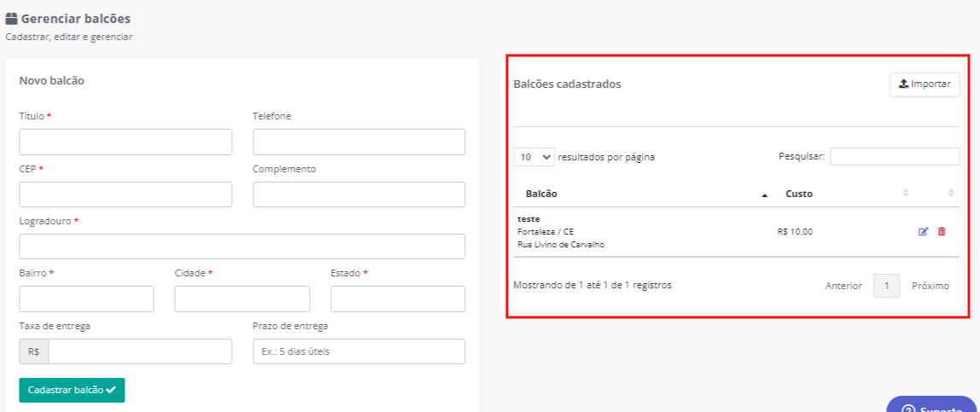The width and height of the screenshot is (980, 412).
Task: Click Cadastrar balcão button
Action: 72,390
